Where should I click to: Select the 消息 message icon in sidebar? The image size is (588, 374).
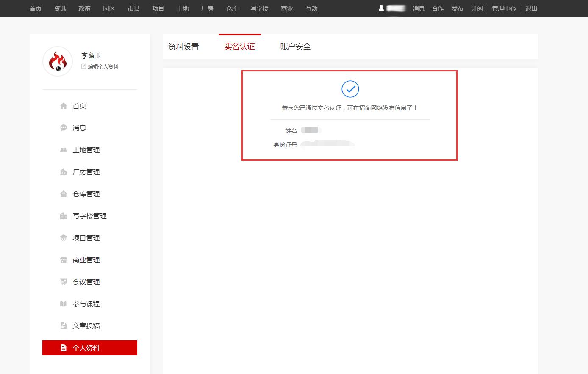(64, 128)
